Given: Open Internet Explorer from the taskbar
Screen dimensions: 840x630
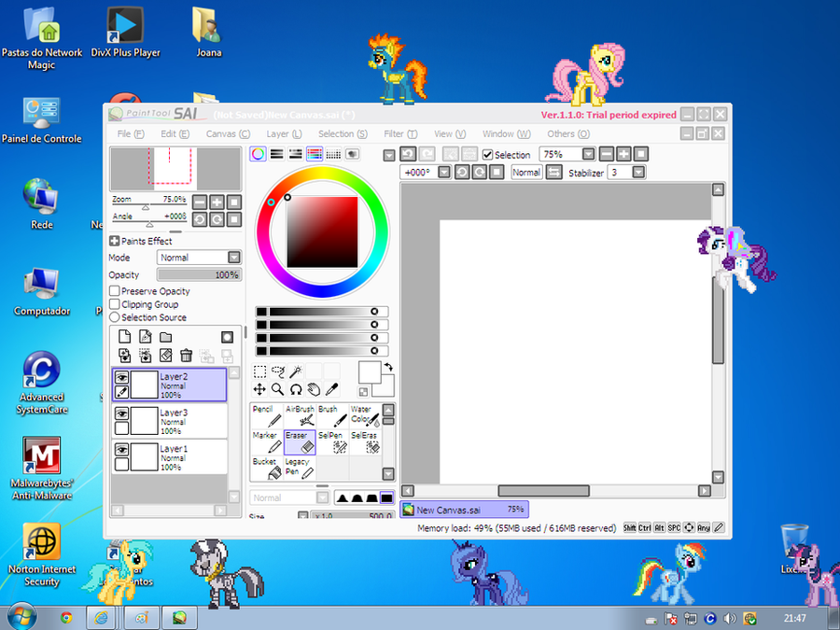Looking at the screenshot, I should tap(102, 618).
